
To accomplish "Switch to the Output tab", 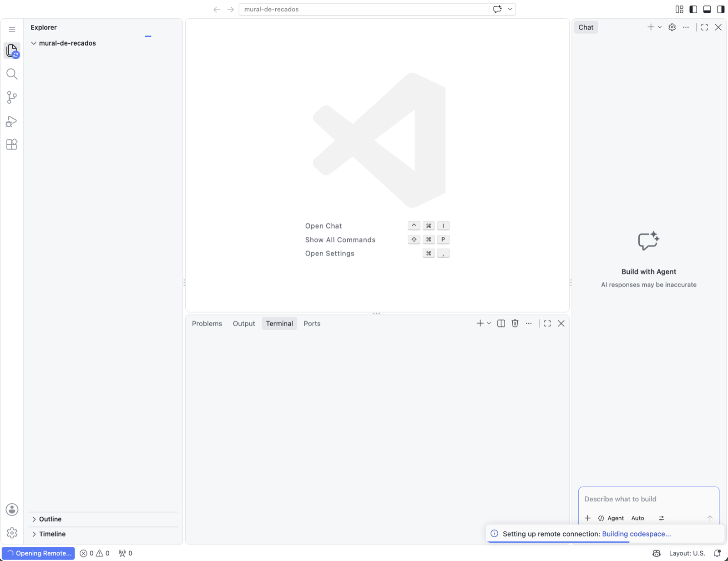I will (x=244, y=323).
